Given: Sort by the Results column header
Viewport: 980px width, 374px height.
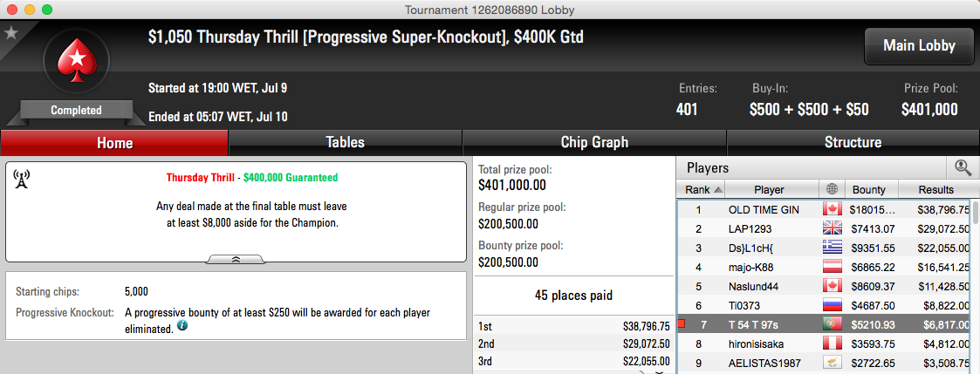Looking at the screenshot, I should [x=935, y=190].
